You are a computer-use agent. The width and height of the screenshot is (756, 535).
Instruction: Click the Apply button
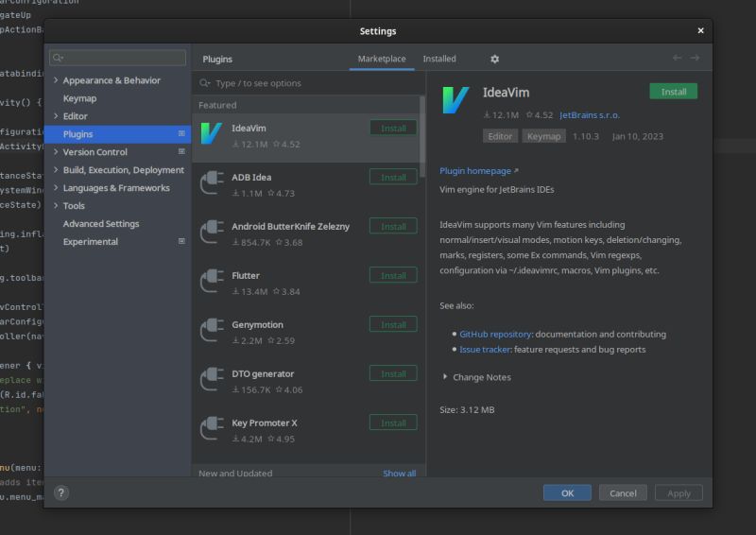679,493
